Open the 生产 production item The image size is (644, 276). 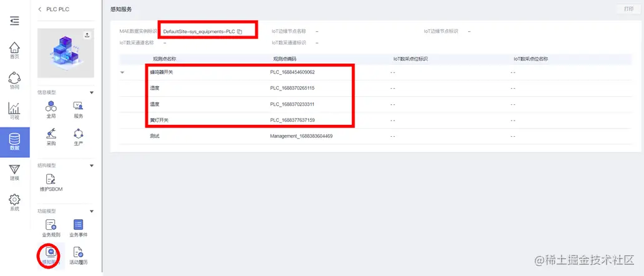coord(79,137)
